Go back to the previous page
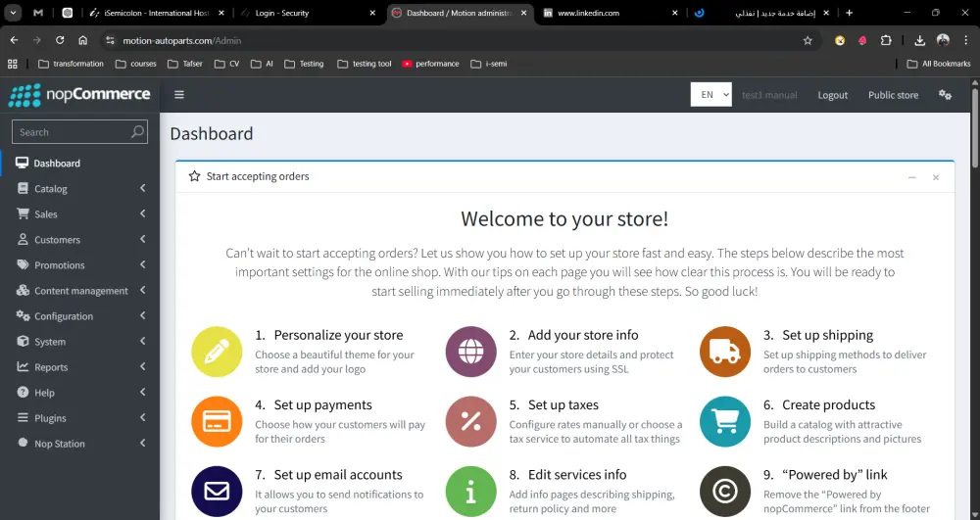Screen dimensions: 980x520 (14, 40)
